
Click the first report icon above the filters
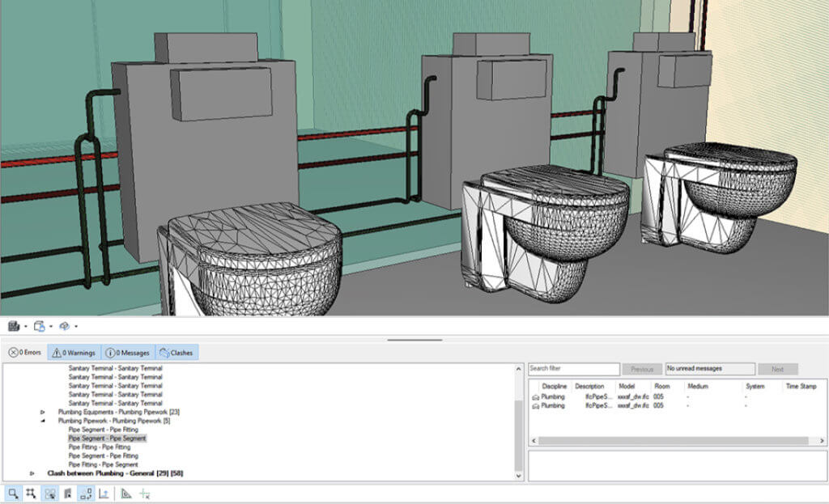coord(14,326)
